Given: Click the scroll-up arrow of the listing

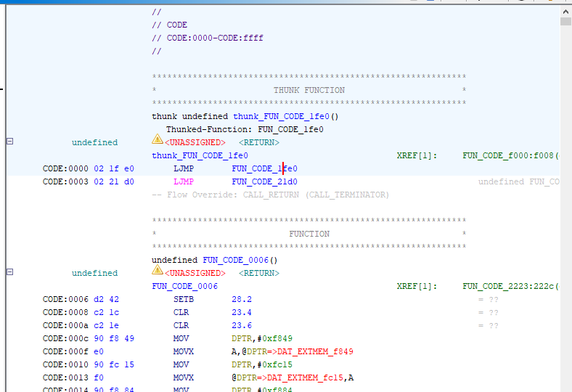Looking at the screenshot, I should pos(565,12).
